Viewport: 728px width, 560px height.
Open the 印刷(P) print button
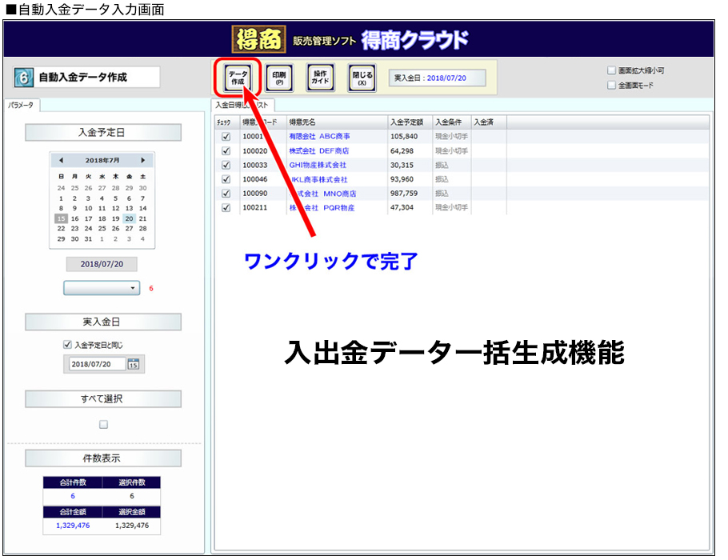pyautogui.click(x=279, y=78)
